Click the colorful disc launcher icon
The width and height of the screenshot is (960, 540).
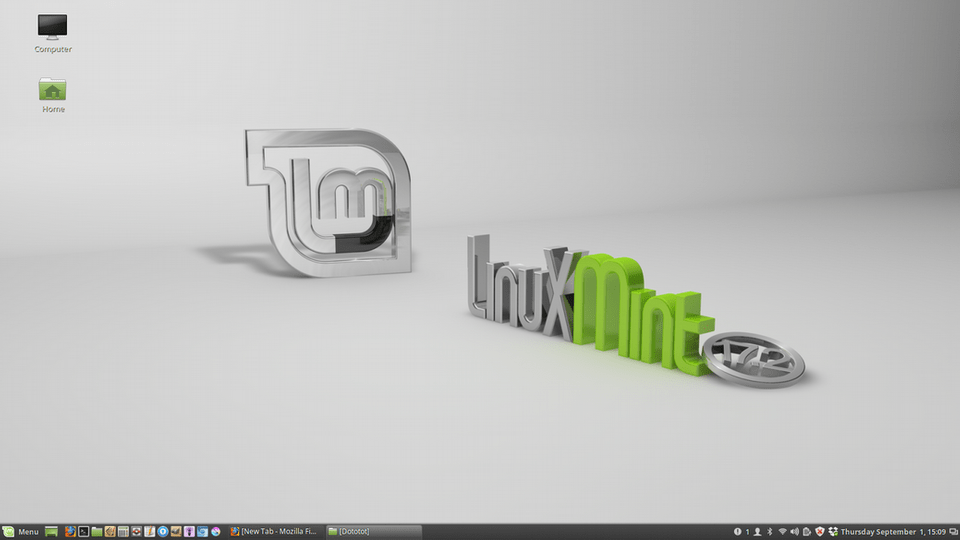click(x=216, y=531)
